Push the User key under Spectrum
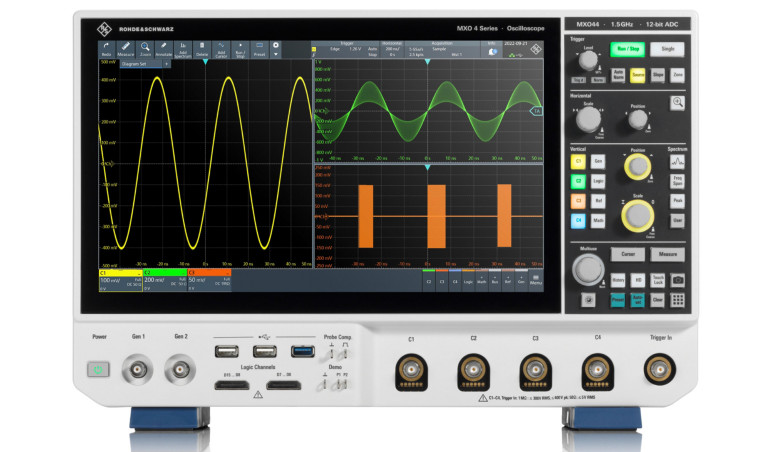770x452 pixels. point(678,221)
